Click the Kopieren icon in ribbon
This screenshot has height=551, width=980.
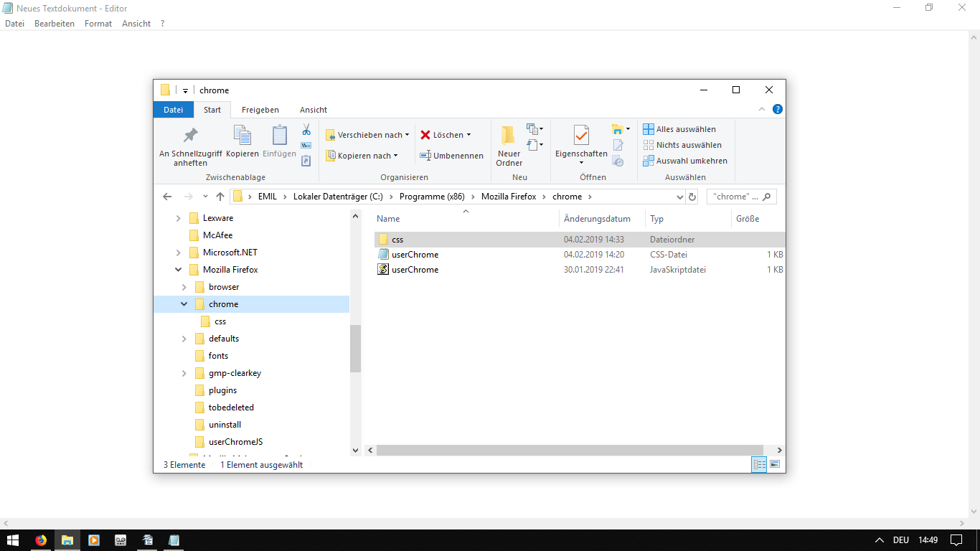[x=242, y=135]
